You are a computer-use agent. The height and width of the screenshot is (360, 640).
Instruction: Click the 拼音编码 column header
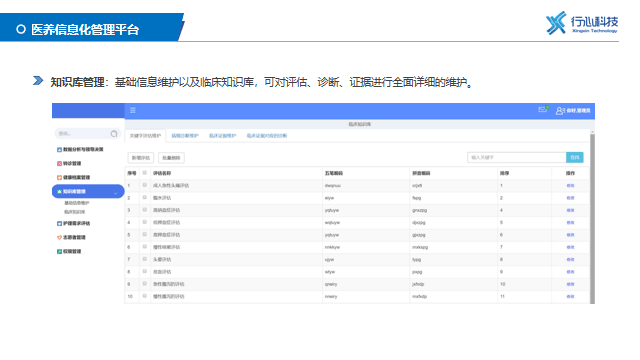click(421, 173)
